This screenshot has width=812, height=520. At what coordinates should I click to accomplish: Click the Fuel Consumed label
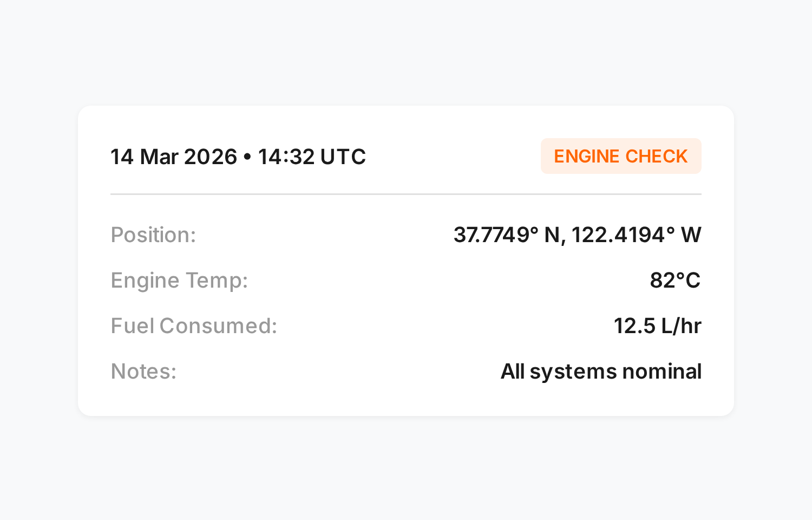click(194, 326)
